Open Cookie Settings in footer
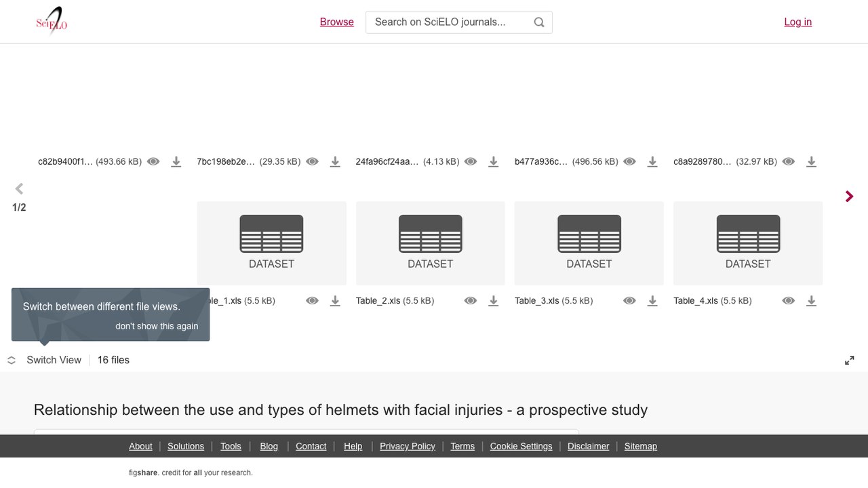This screenshot has height=488, width=868. tap(521, 446)
